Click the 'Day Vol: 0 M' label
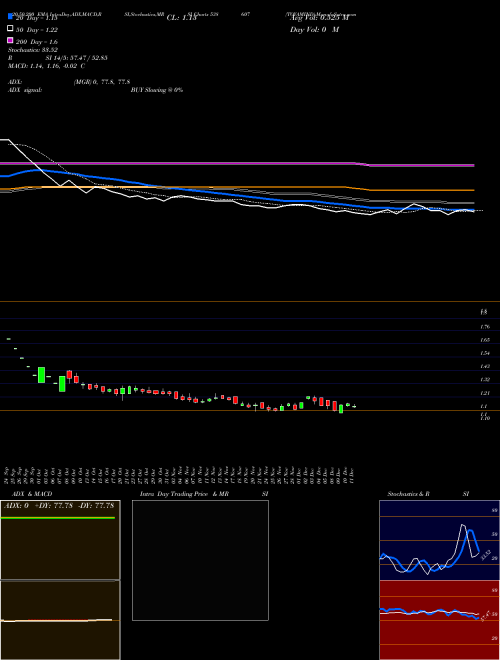The image size is (500, 660). pyautogui.click(x=314, y=29)
